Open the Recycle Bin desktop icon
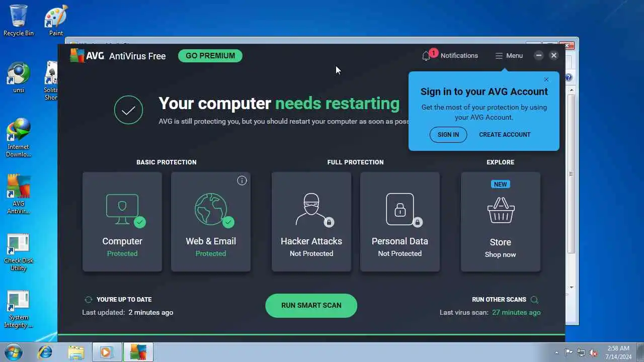This screenshot has height=362, width=644. [19, 21]
